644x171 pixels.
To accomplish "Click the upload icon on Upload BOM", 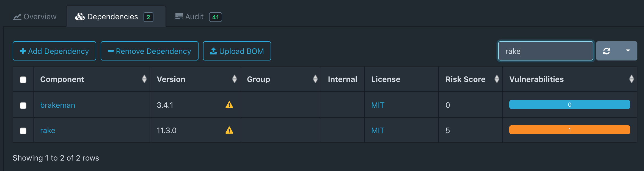I will coord(213,50).
